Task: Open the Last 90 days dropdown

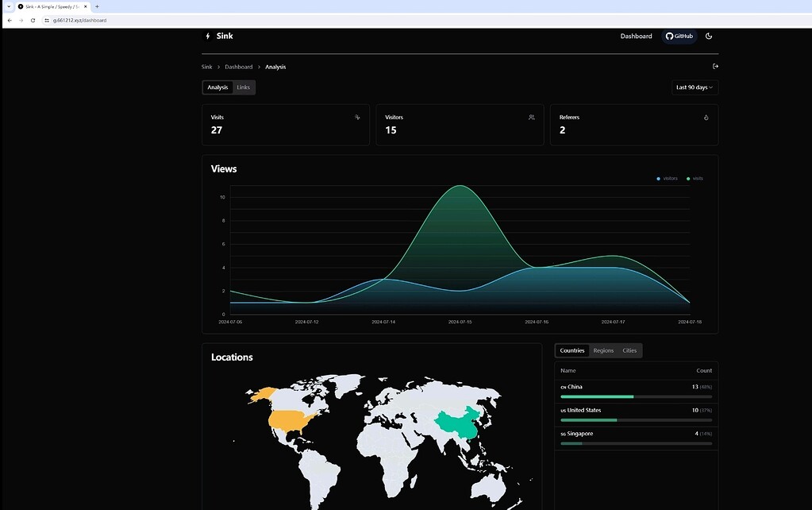Action: tap(695, 87)
